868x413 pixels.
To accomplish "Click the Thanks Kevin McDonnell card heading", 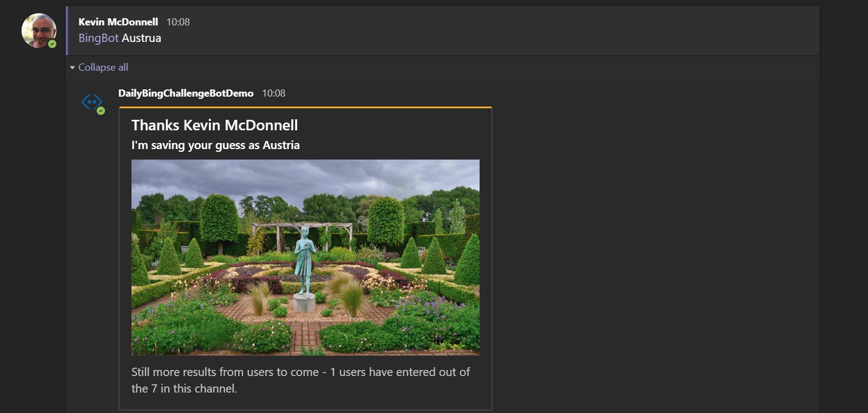I will pyautogui.click(x=214, y=125).
